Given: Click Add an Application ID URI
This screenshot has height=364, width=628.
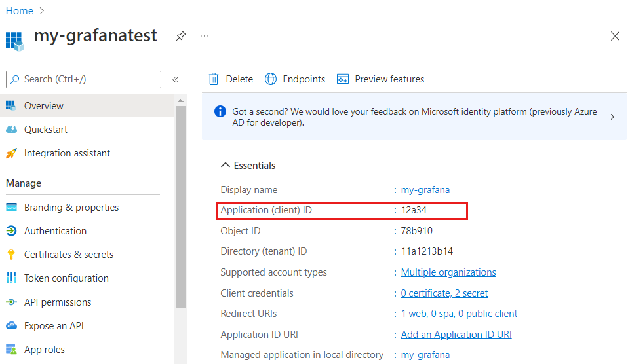Looking at the screenshot, I should [456, 335].
